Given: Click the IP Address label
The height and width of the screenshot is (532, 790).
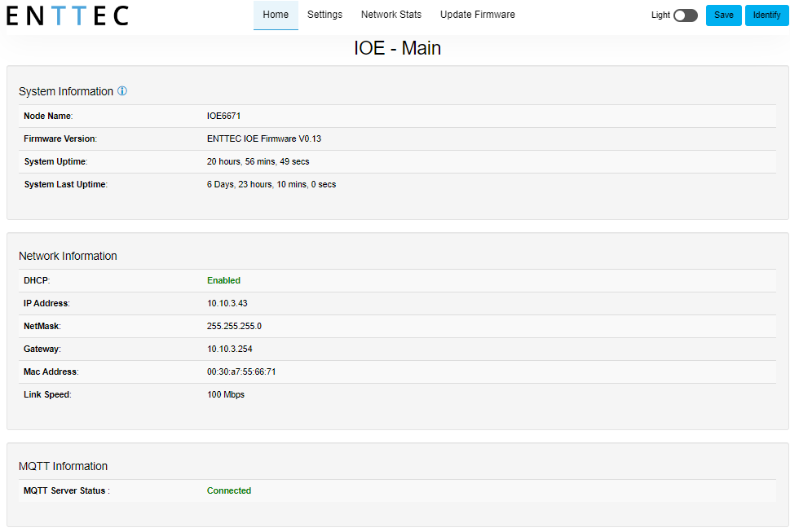Looking at the screenshot, I should tap(46, 304).
